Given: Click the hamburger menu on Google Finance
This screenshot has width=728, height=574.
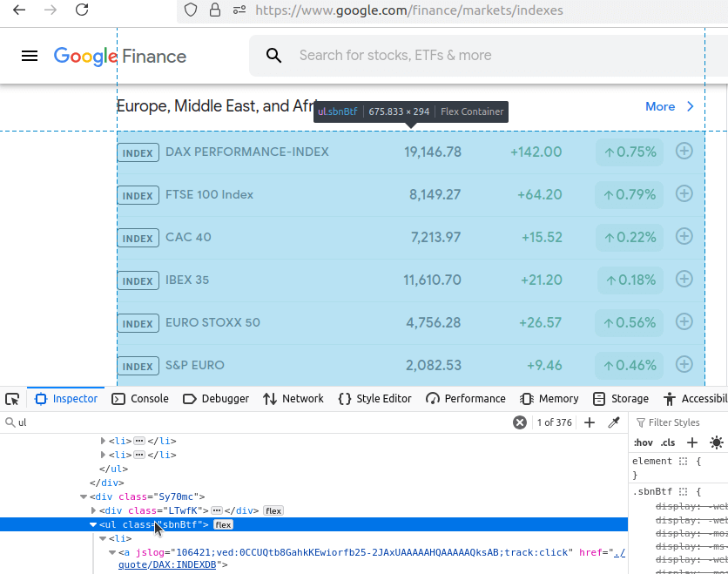Looking at the screenshot, I should (x=29, y=55).
